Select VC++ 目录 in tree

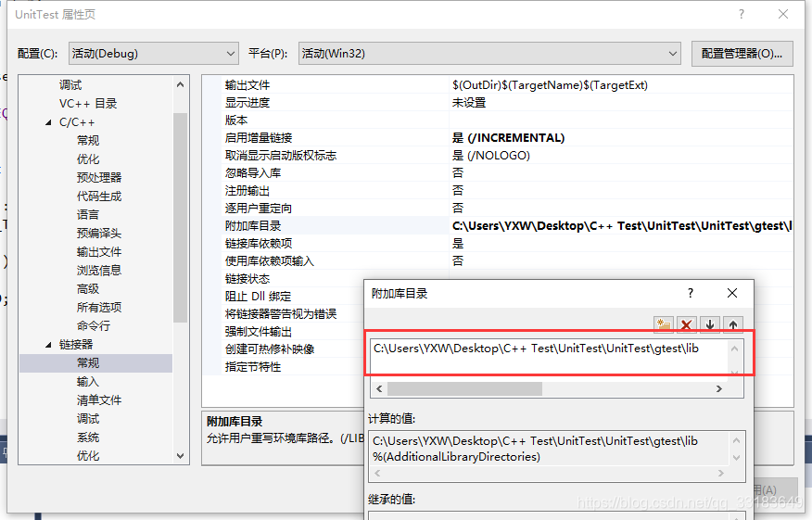88,104
